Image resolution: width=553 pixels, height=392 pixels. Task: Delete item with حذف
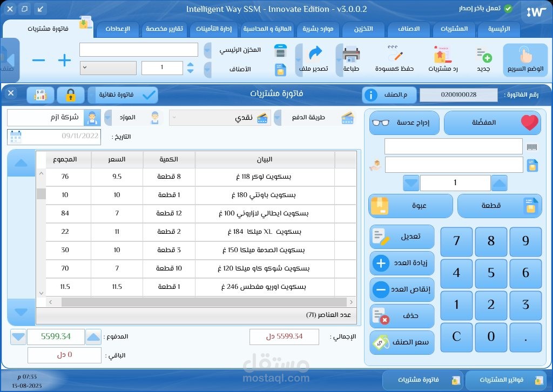click(402, 316)
